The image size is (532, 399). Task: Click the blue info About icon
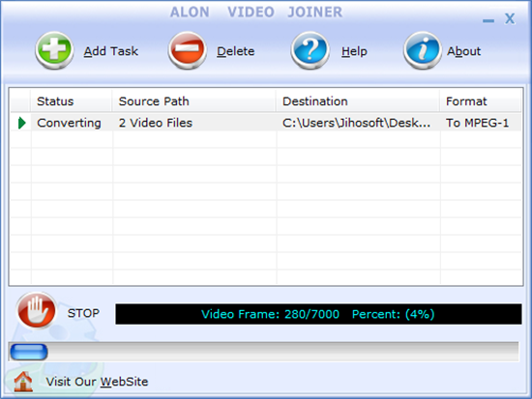422,50
